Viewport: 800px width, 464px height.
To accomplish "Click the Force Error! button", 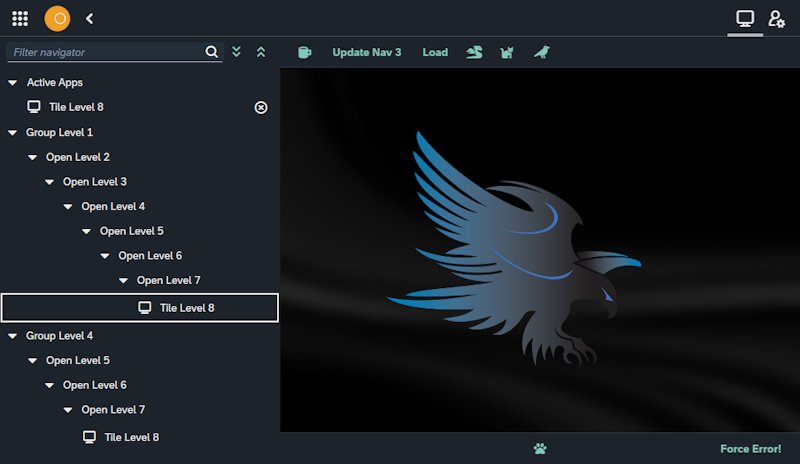I will pyautogui.click(x=751, y=449).
